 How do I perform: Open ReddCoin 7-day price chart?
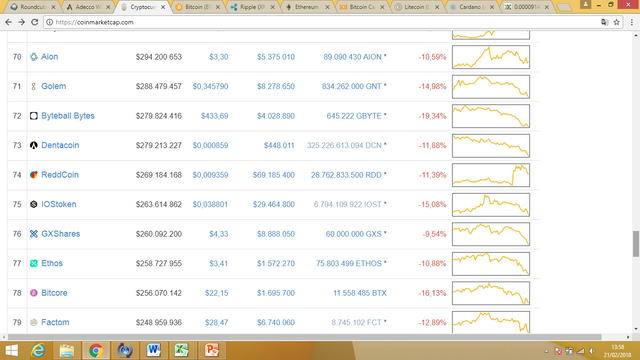491,175
